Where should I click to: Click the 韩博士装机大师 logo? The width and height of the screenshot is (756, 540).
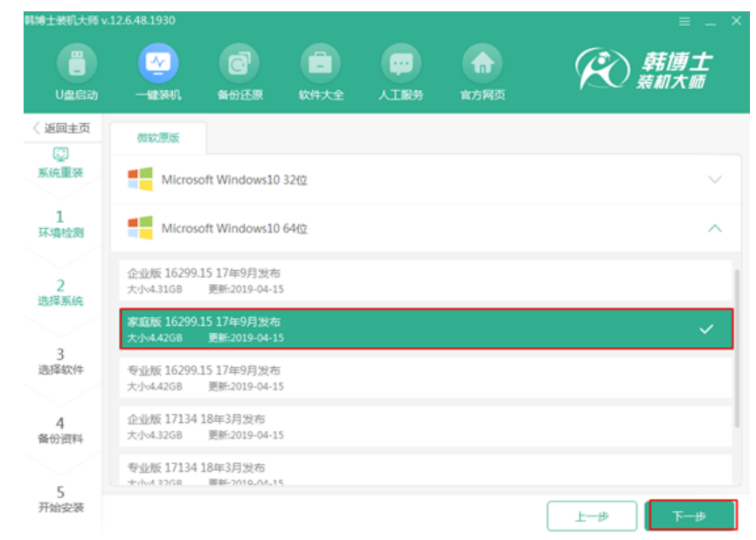(643, 68)
